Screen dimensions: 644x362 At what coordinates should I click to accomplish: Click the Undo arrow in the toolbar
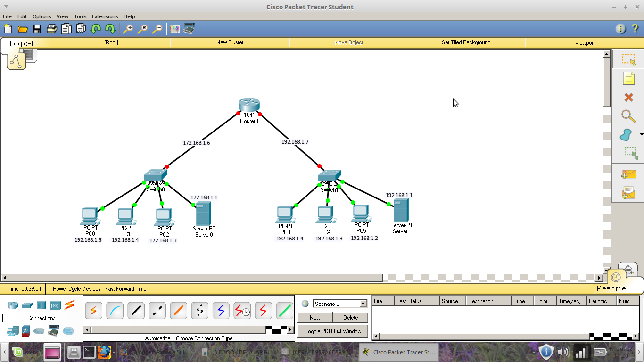click(x=95, y=29)
